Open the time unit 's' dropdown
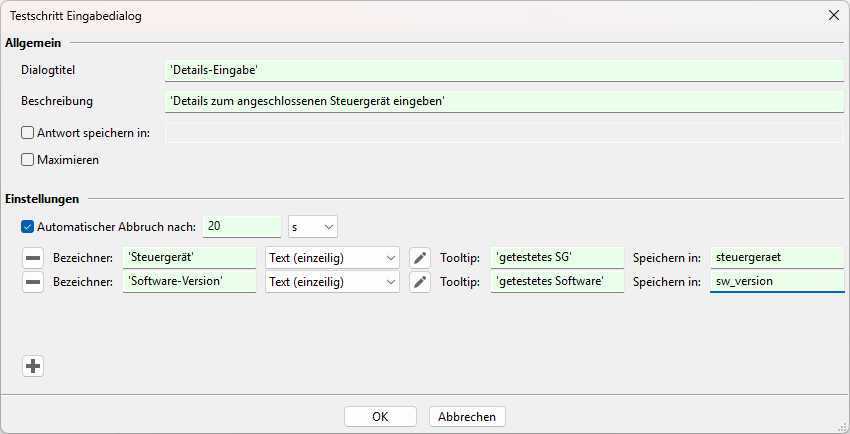850x434 pixels. 313,226
